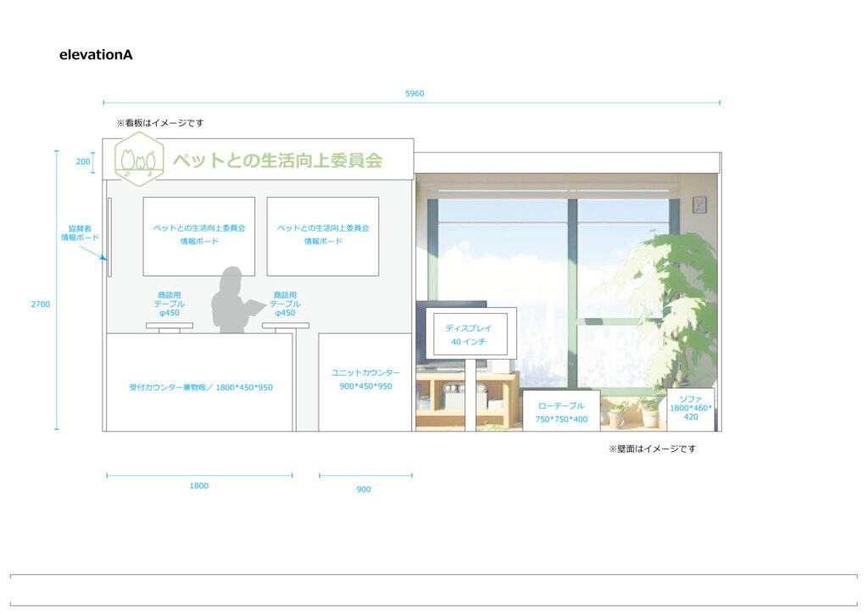Click the gray person silhouette holding a document
The image size is (868, 614).
click(232, 301)
